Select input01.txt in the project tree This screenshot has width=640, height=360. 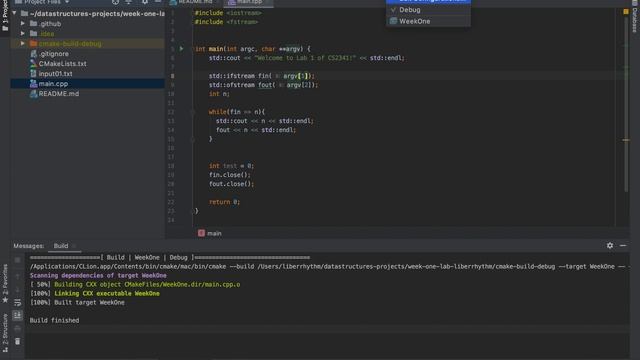pos(56,73)
